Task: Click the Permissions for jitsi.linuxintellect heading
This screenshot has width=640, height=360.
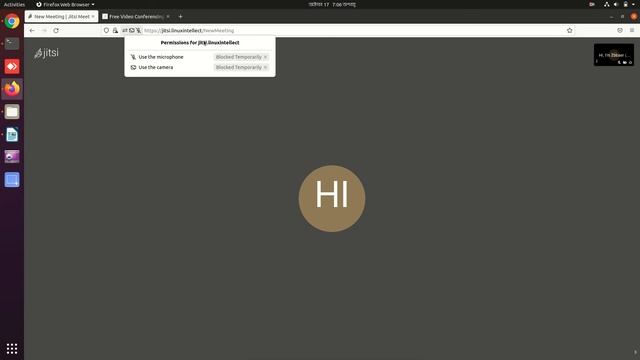Action: pyautogui.click(x=200, y=43)
